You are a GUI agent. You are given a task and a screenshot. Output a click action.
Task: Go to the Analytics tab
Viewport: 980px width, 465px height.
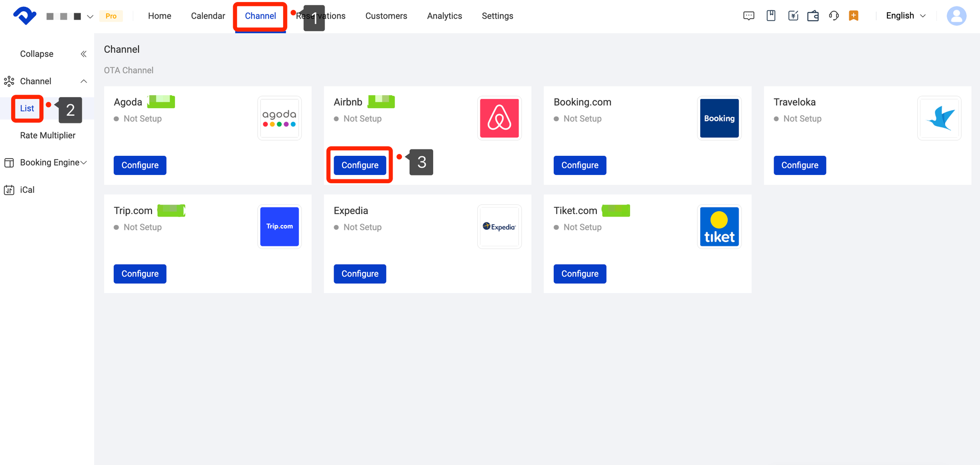point(444,16)
